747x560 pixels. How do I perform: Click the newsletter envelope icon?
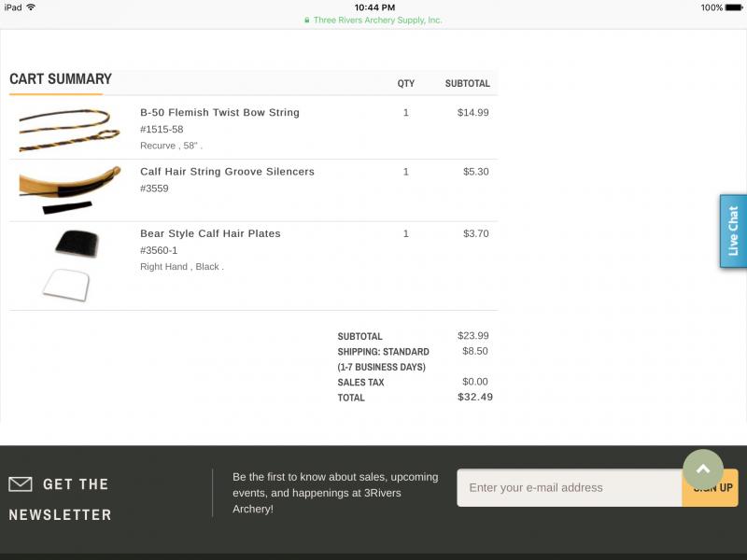click(x=21, y=484)
